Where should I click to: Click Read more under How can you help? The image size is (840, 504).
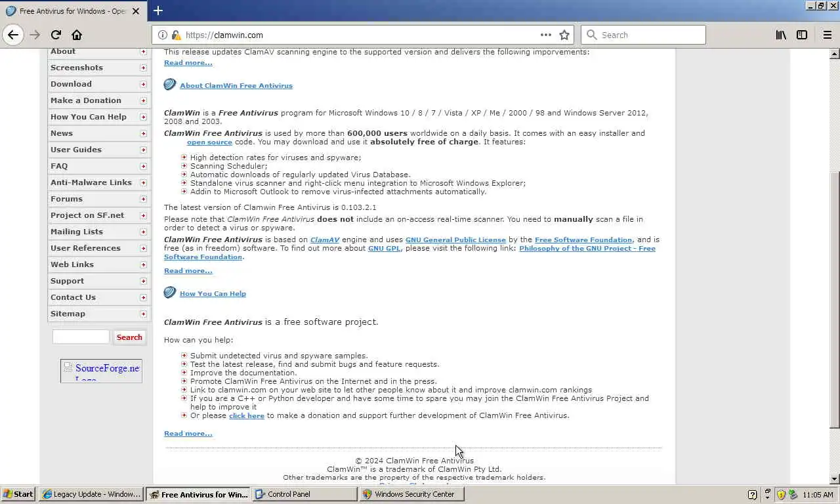pyautogui.click(x=188, y=433)
